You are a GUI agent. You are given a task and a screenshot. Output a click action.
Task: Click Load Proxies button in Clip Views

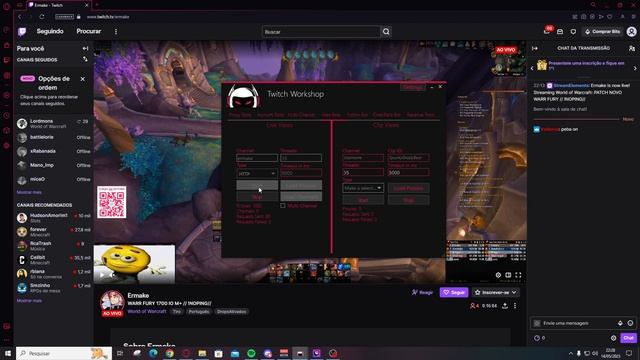point(409,188)
